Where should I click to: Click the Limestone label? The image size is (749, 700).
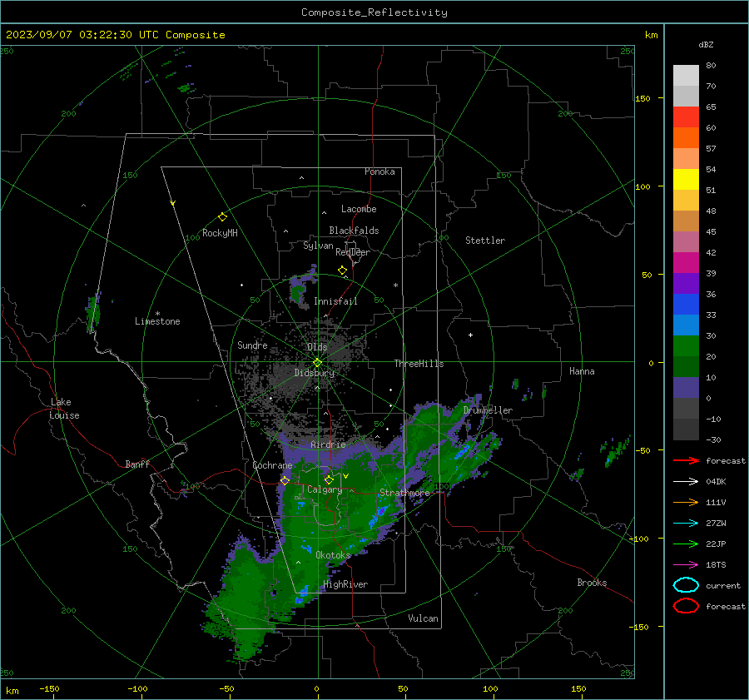point(157,321)
